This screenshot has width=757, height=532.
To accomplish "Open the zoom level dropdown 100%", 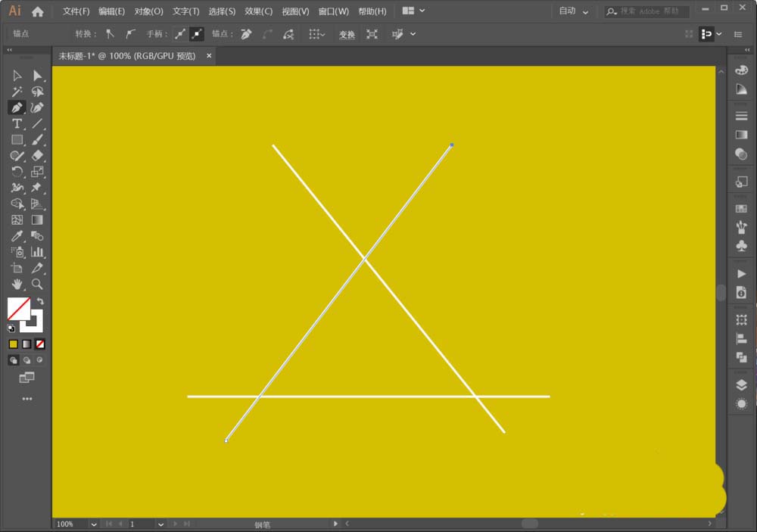I will pyautogui.click(x=94, y=524).
